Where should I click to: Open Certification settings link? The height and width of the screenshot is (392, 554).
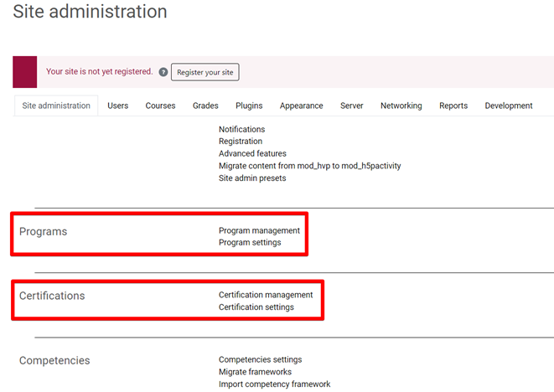point(256,307)
